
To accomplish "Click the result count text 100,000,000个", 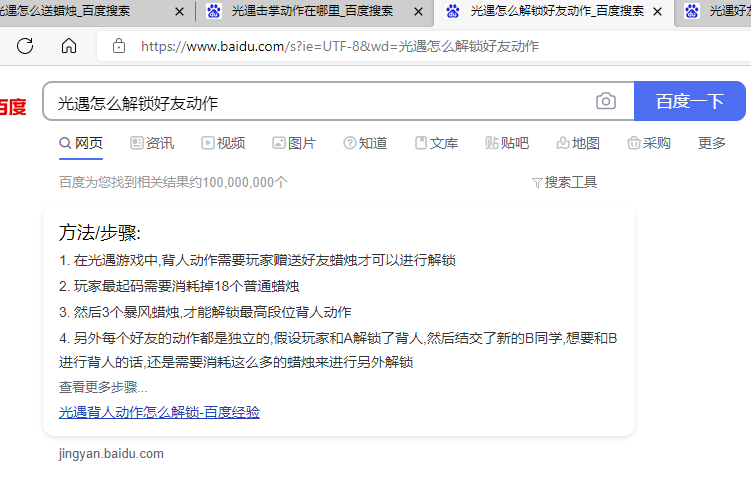I will 245,182.
